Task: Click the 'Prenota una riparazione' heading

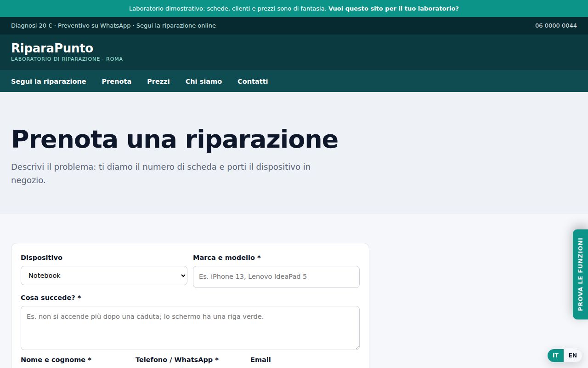Action: click(175, 139)
